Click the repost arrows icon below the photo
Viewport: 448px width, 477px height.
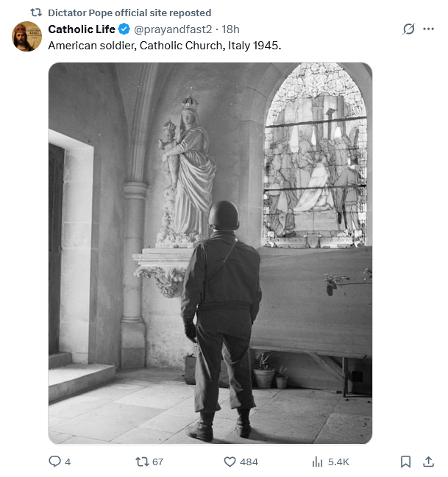click(142, 462)
